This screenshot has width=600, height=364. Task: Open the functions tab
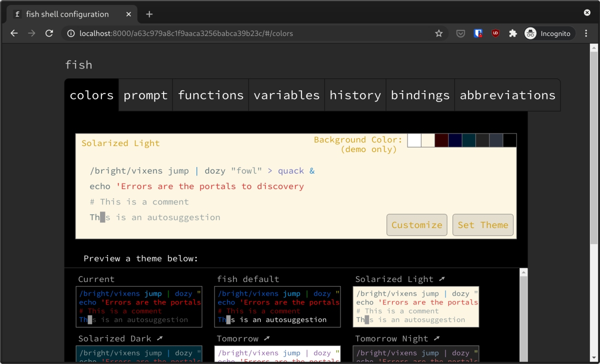pos(210,95)
